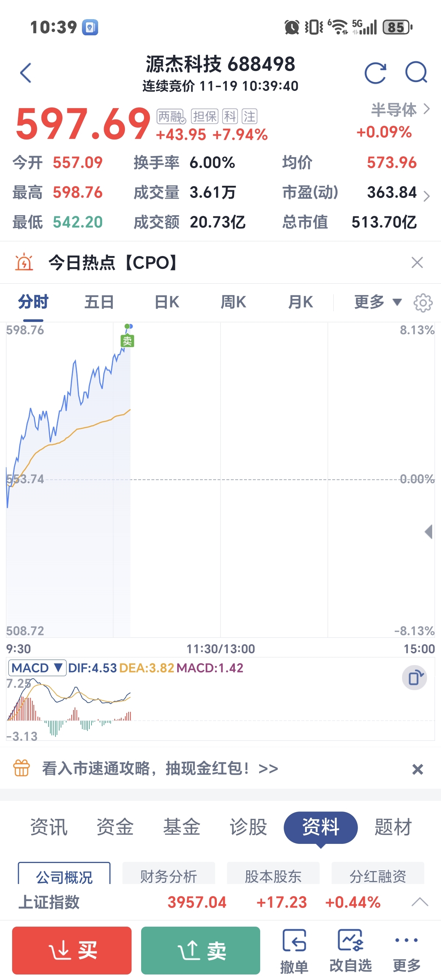Expand the 上证指数 index bar
441x980 pixels.
tap(420, 902)
